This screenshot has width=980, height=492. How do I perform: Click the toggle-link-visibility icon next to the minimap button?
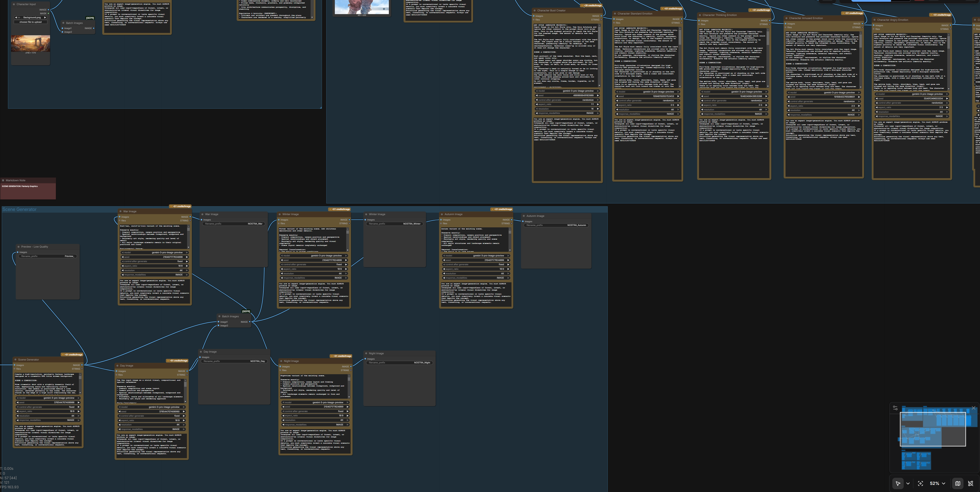971,484
